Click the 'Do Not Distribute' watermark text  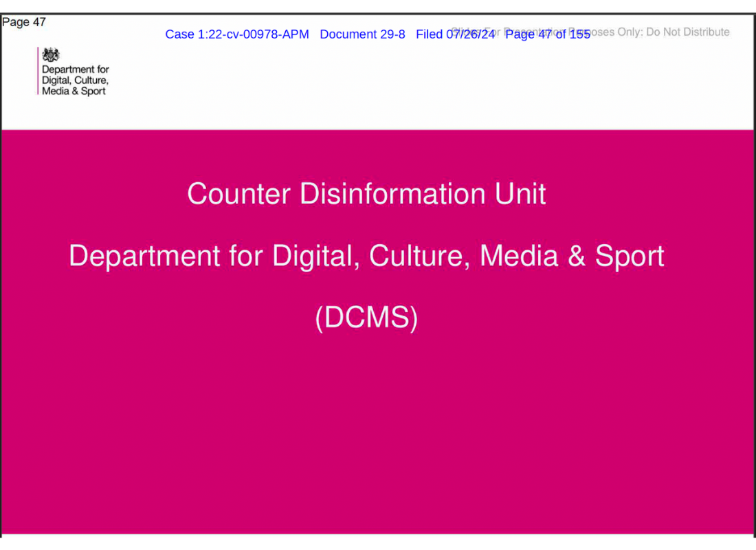point(687,32)
